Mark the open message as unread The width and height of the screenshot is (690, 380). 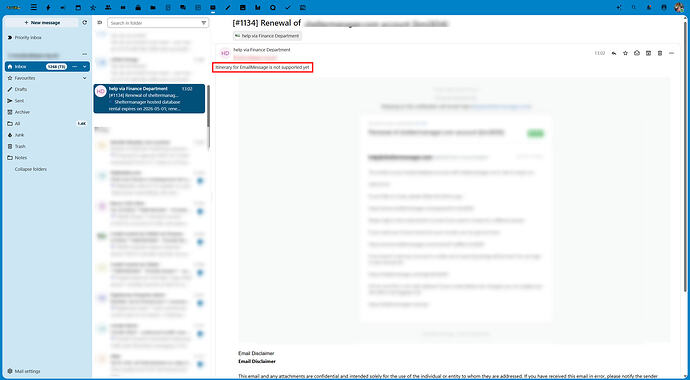637,53
